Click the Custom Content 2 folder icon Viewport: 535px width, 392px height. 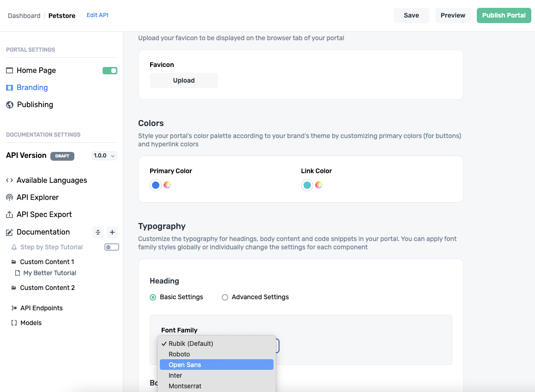click(14, 288)
